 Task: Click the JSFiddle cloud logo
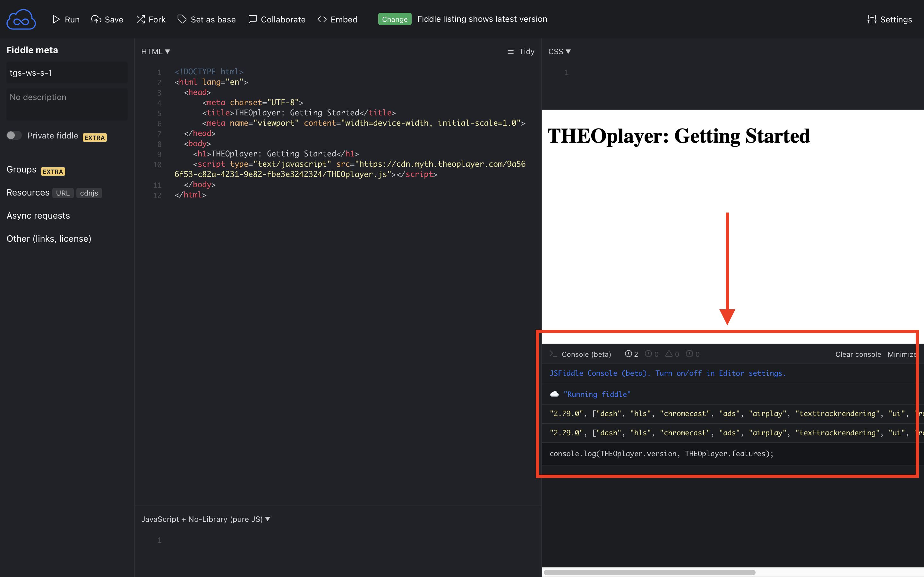pos(21,20)
